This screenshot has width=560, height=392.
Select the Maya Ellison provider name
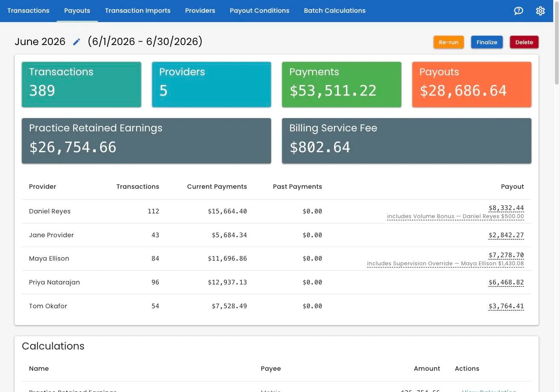tap(49, 258)
